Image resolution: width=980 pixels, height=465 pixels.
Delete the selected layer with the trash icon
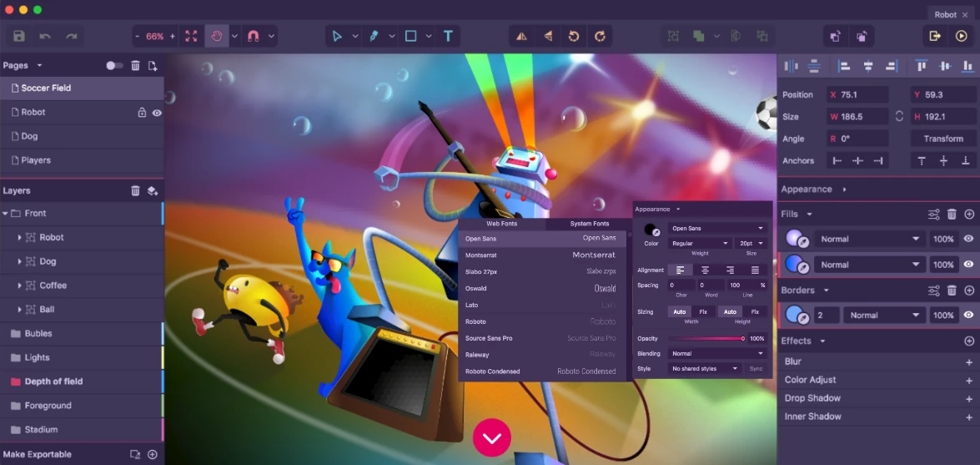click(x=135, y=190)
